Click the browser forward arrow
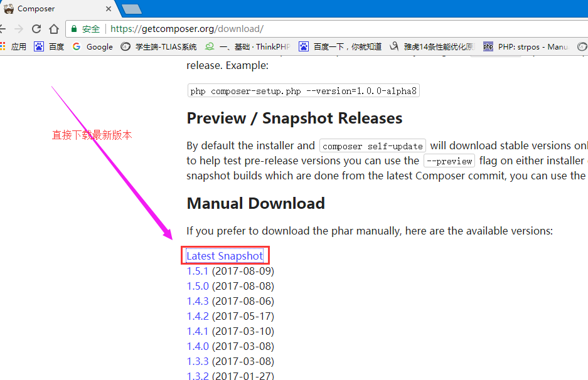 [19, 29]
